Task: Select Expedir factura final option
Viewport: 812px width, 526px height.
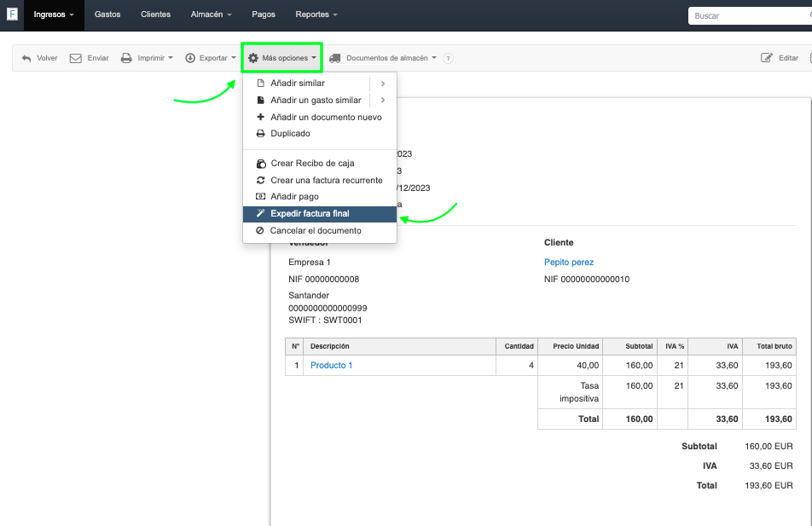Action: coord(310,214)
